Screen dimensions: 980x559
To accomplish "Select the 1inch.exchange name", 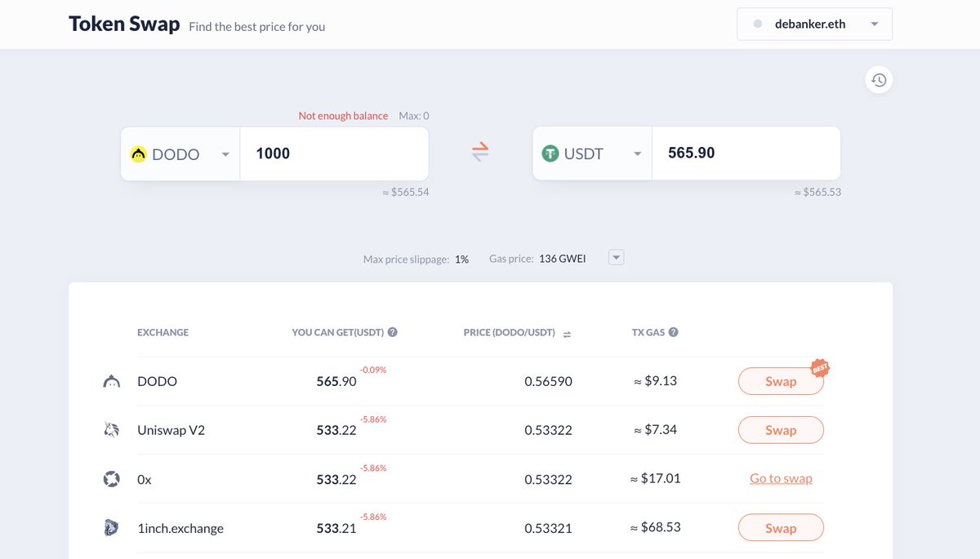I will pyautogui.click(x=180, y=528).
